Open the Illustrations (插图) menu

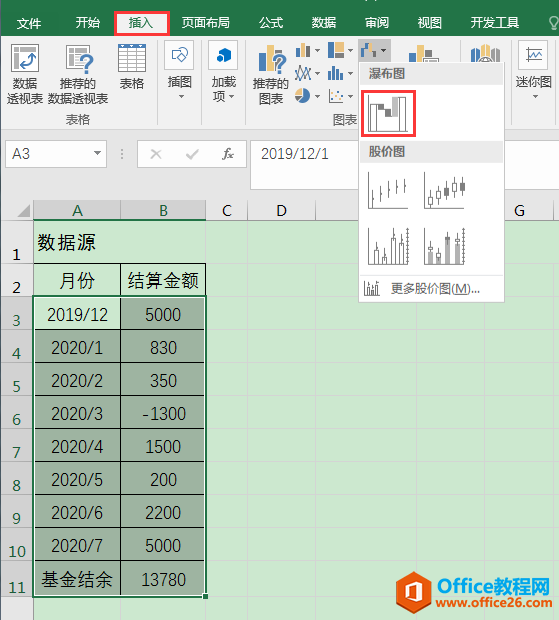pos(179,71)
